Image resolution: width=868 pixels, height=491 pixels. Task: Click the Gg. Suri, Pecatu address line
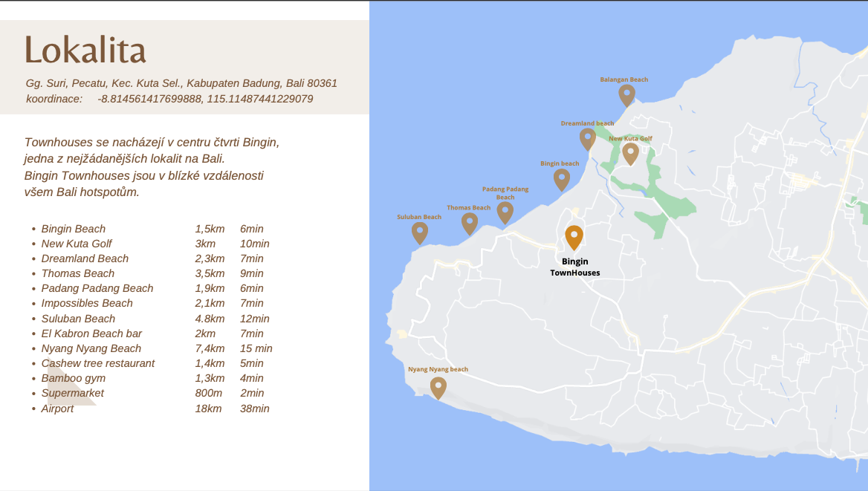pos(181,83)
